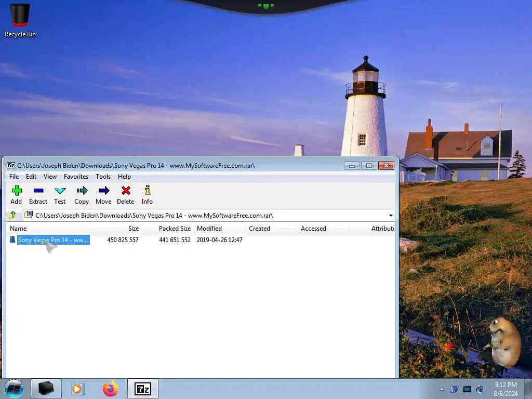Extract files with the blue minus icon
Screen dimensions: 532x399
click(x=38, y=190)
